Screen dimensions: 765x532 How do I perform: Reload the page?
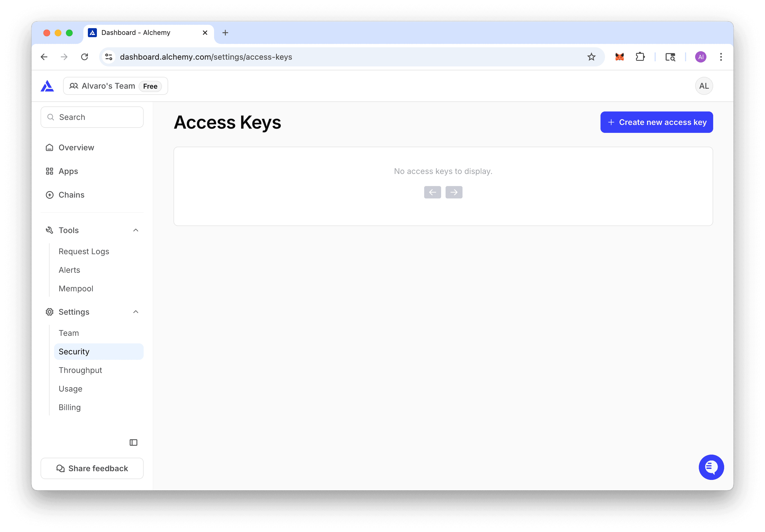tap(84, 57)
